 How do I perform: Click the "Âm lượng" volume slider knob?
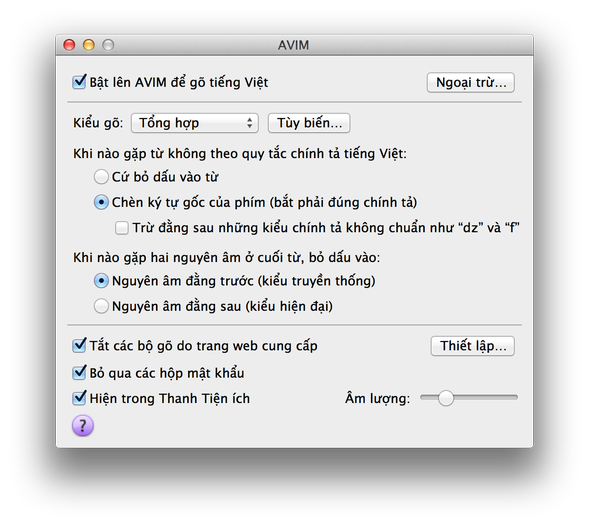click(446, 398)
